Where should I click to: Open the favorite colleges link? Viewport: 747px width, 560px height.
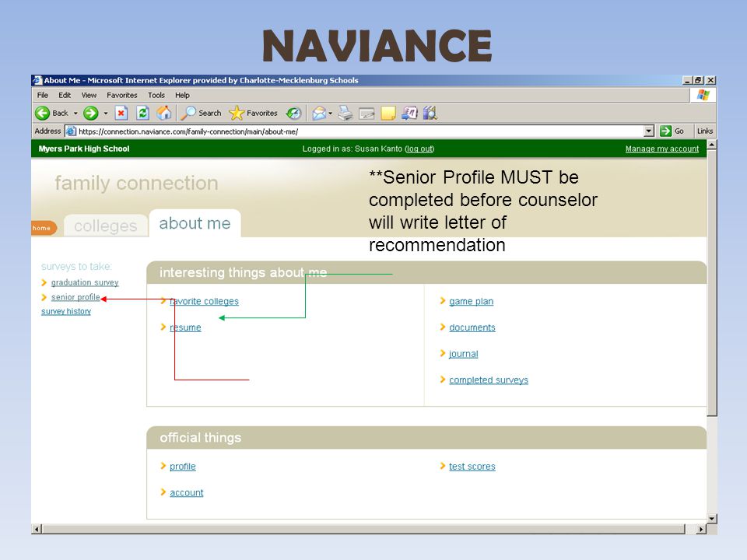pyautogui.click(x=204, y=302)
